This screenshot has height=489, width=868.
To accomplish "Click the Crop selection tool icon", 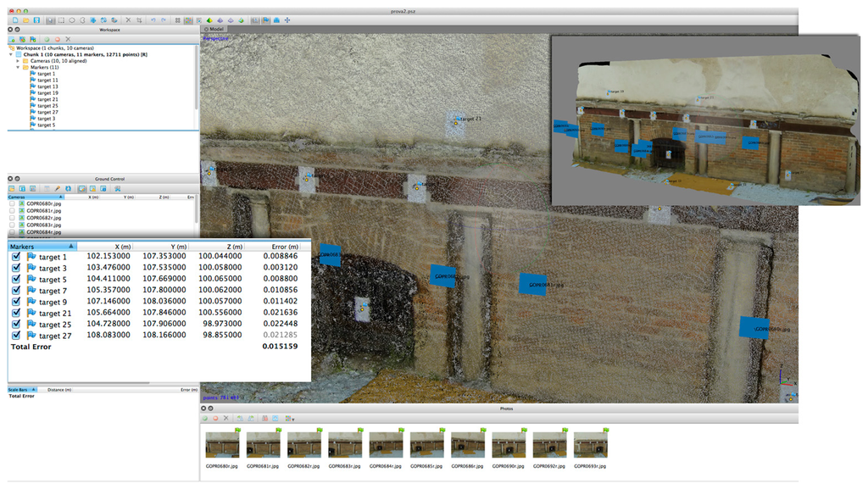I will (139, 19).
